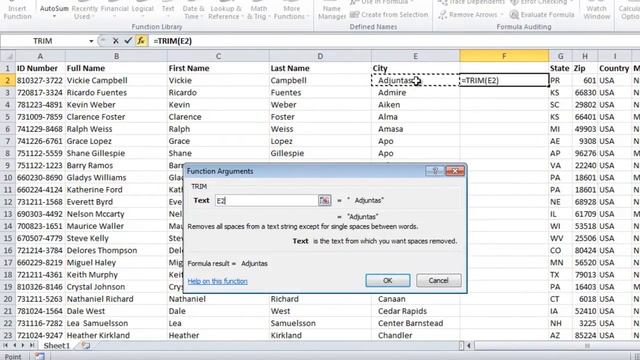Close the Function Arguments dialog
The width and height of the screenshot is (640, 360).
(455, 171)
